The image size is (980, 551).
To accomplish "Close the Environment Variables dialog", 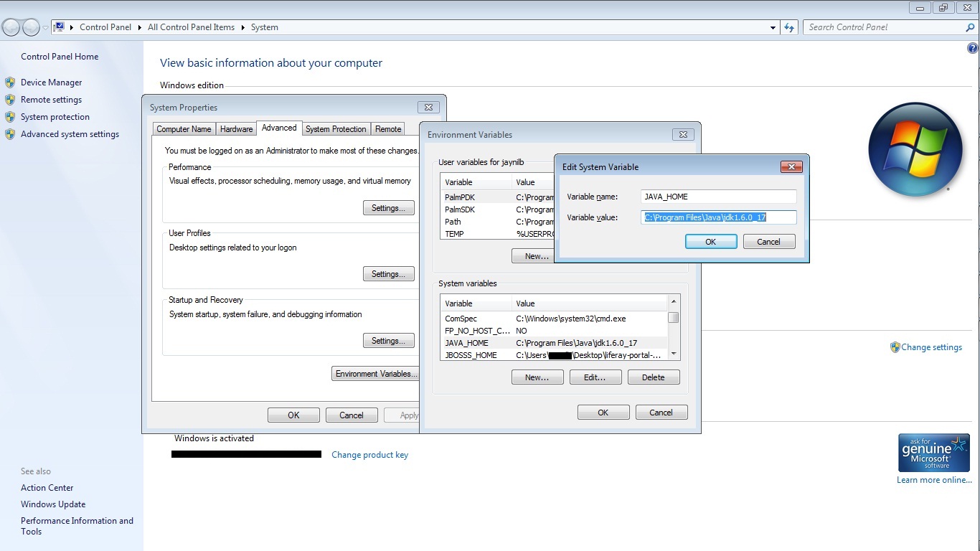I will pyautogui.click(x=683, y=134).
